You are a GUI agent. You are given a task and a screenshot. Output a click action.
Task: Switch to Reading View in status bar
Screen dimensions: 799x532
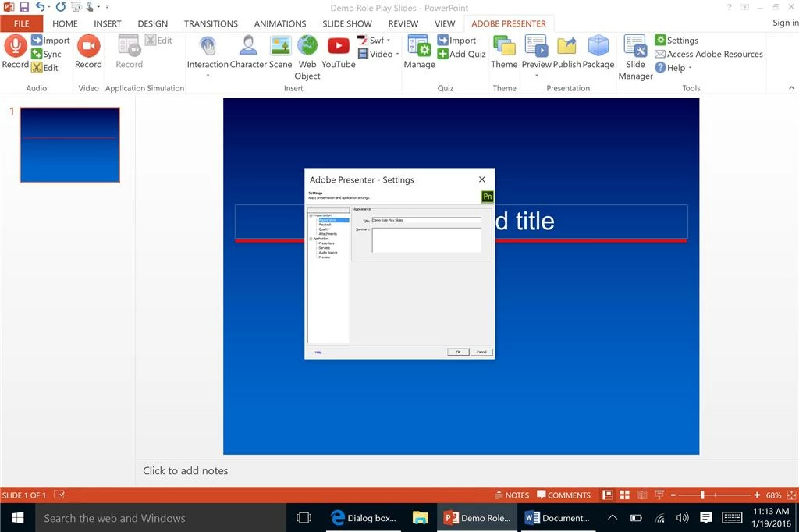point(641,495)
